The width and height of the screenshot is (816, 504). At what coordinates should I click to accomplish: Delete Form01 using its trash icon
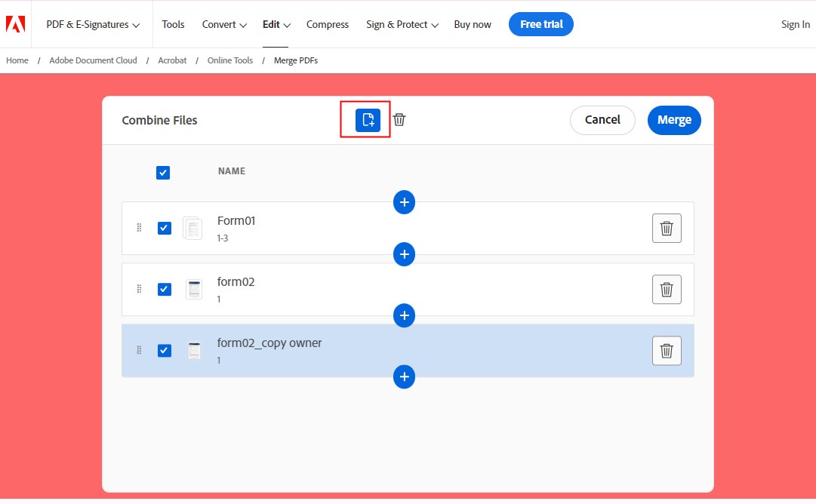(667, 228)
